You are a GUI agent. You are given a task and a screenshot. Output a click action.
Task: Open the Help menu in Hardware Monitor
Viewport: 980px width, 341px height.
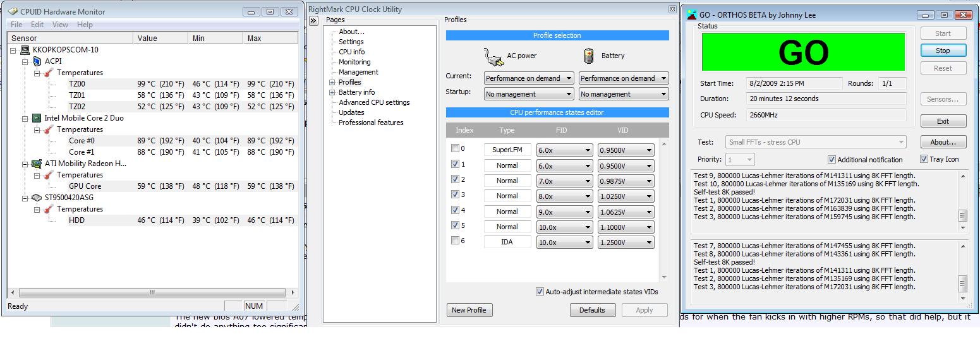pyautogui.click(x=85, y=25)
